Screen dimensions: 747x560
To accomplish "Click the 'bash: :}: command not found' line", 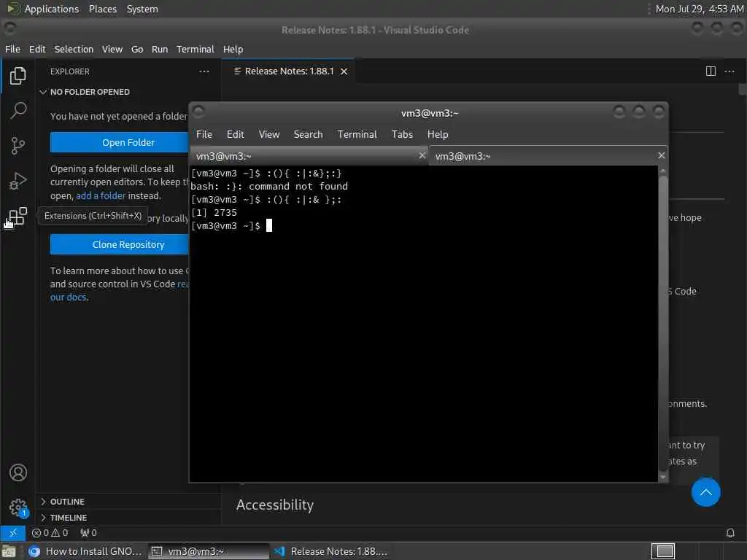I will pyautogui.click(x=269, y=186).
